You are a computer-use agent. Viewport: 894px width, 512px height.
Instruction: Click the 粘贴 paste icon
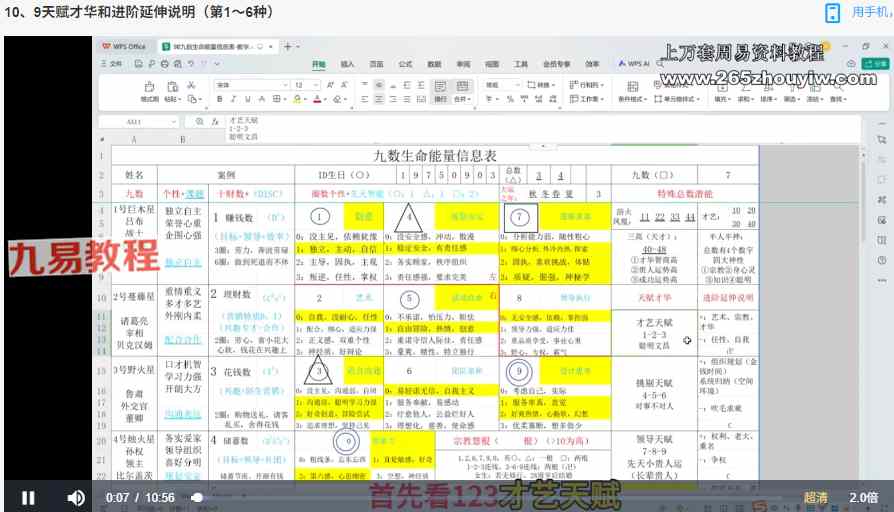point(174,92)
